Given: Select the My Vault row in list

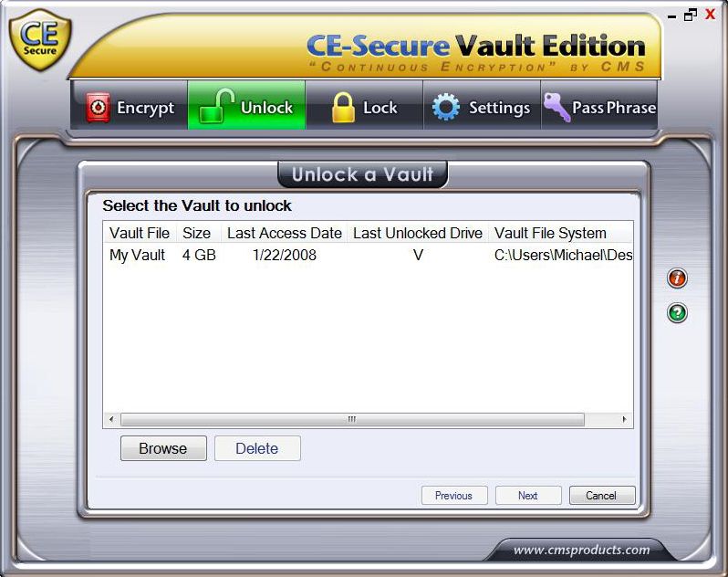Looking at the screenshot, I should (x=368, y=255).
